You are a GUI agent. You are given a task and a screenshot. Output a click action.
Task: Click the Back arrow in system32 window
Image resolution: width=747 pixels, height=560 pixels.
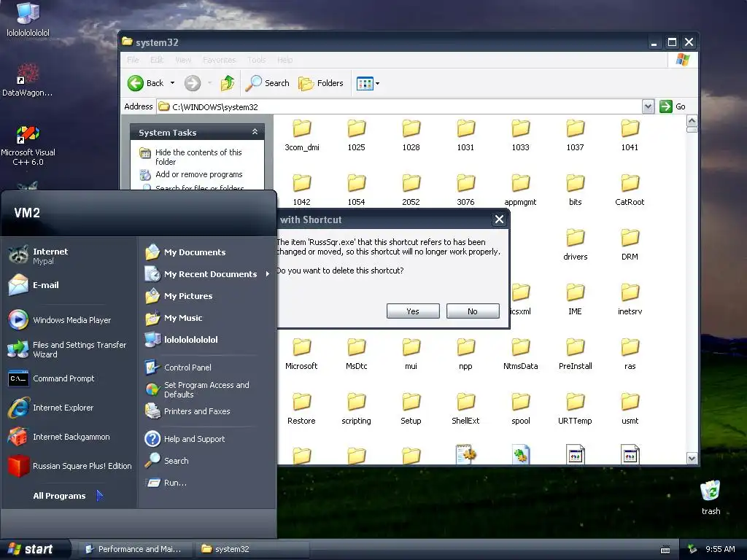[x=136, y=83]
